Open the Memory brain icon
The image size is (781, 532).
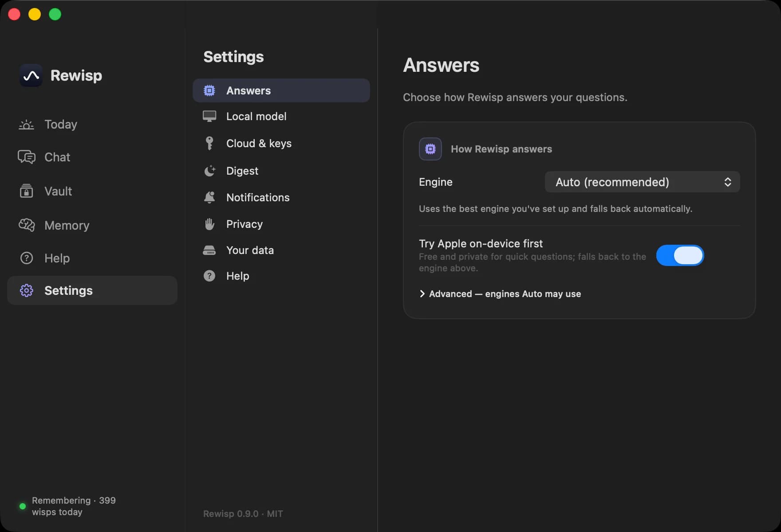[x=26, y=225]
